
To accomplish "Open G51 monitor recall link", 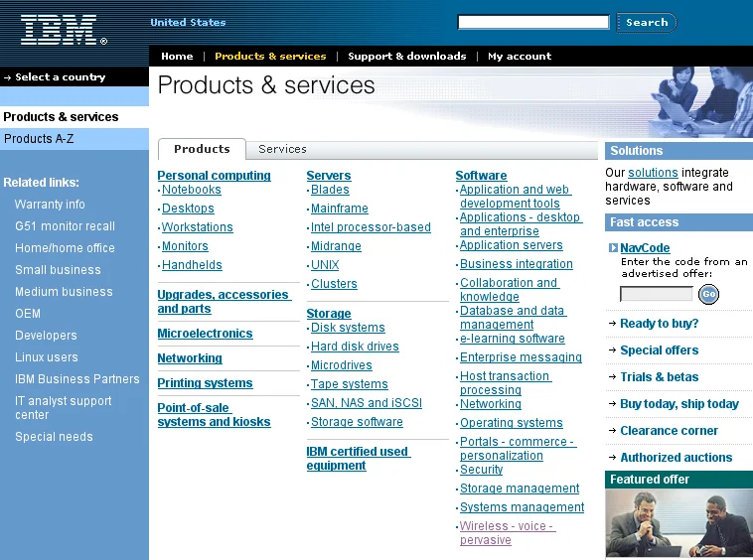I will coord(65,226).
